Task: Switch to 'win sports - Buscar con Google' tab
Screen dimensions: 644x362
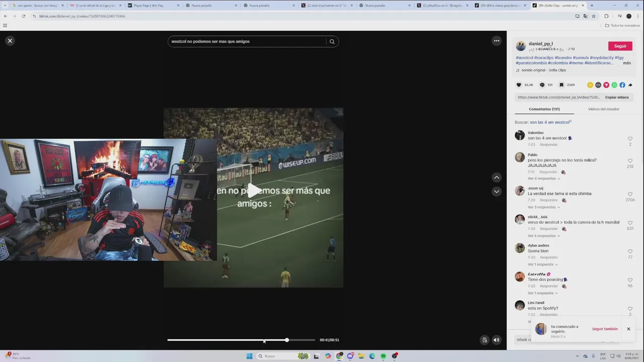Action: tap(37, 6)
